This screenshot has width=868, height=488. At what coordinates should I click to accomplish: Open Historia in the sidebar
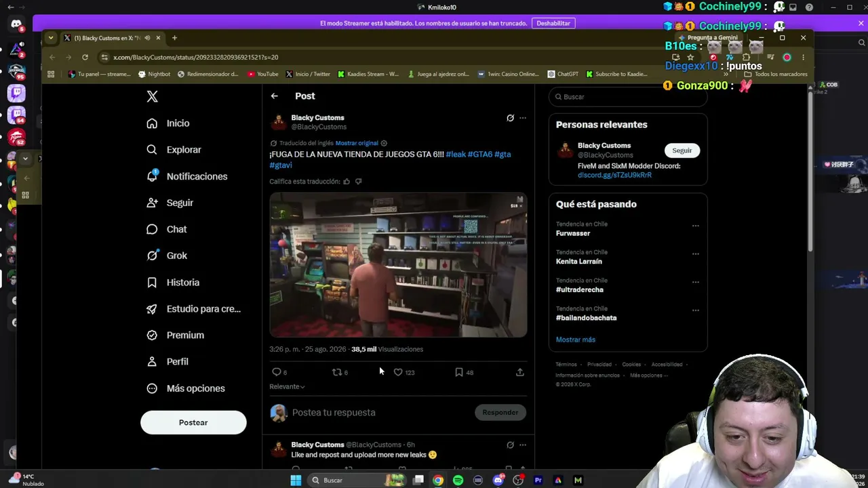point(173,282)
